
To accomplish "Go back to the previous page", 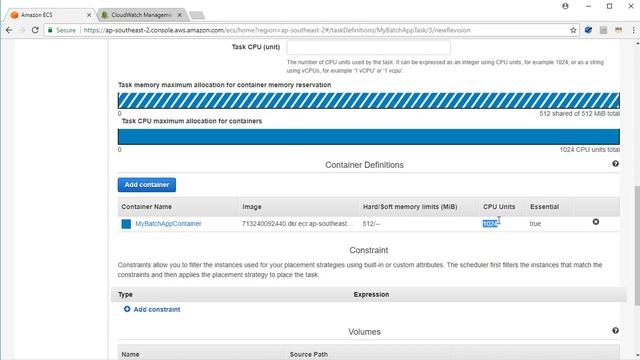I will click(x=9, y=30).
